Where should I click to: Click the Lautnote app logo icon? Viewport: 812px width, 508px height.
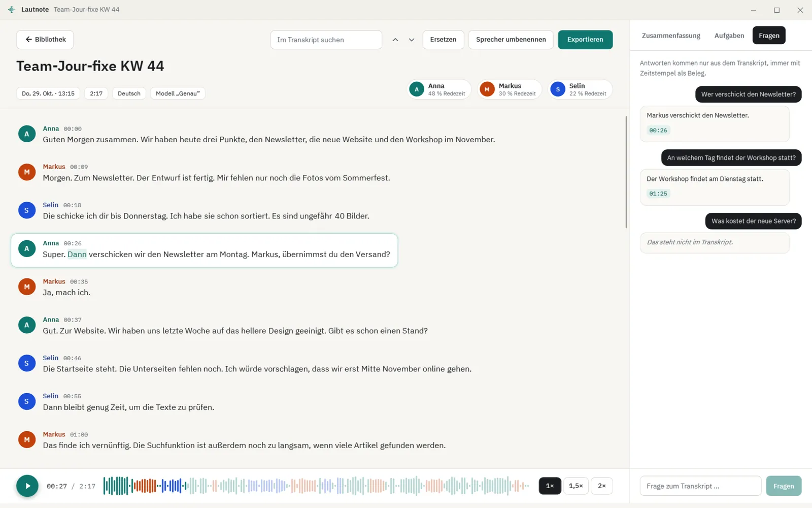click(12, 10)
